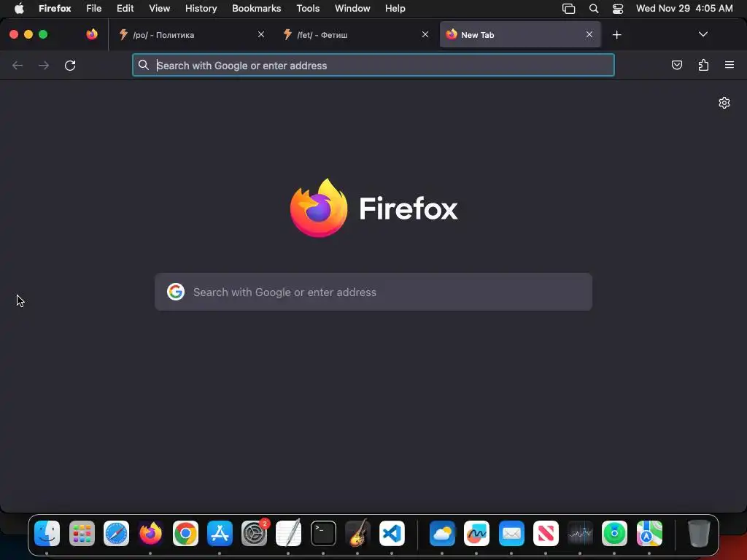Open the History menu
This screenshot has height=560, width=747.
point(201,9)
